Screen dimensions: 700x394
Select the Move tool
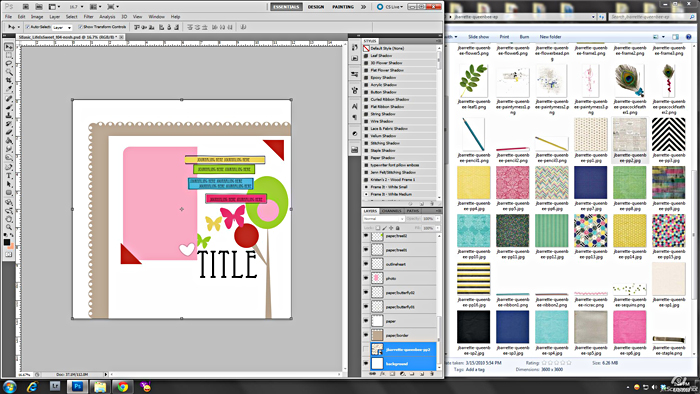(8, 47)
